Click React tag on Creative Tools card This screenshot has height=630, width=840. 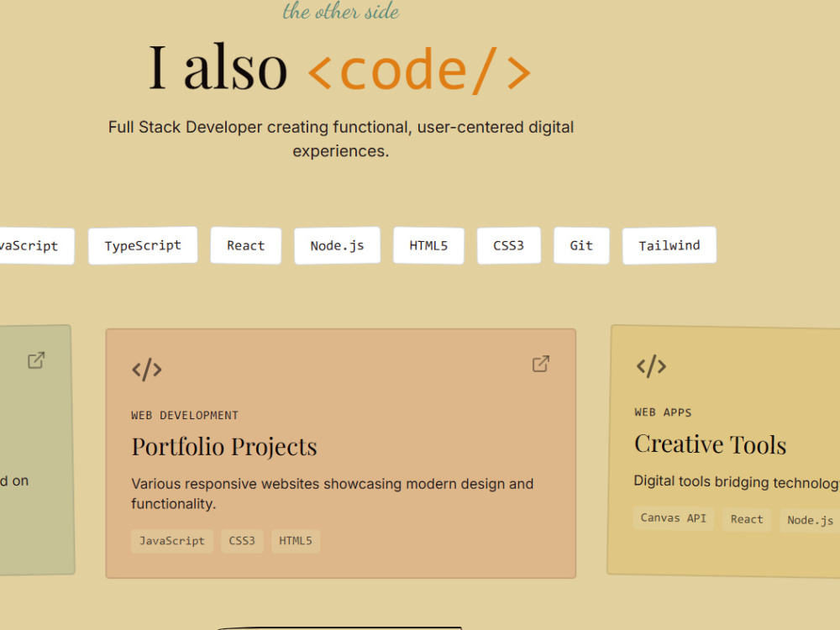click(747, 519)
